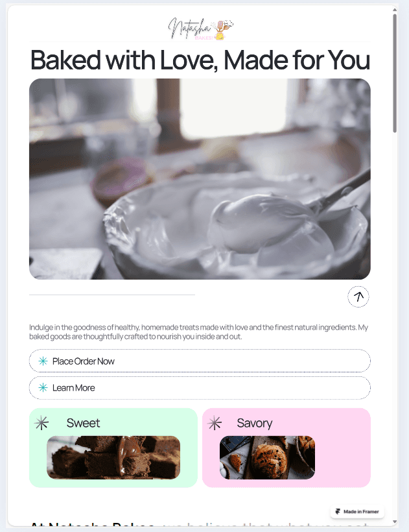Click the Framer logo icon in badge

(338, 511)
